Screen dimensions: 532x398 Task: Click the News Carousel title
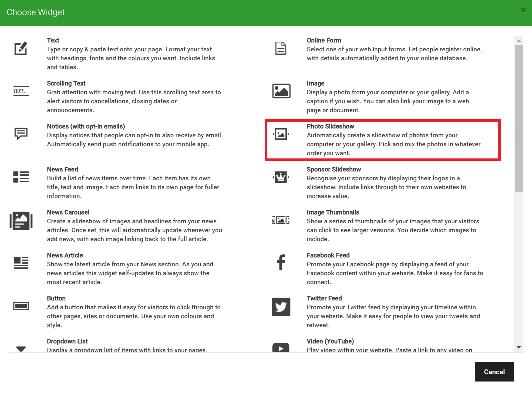(68, 212)
